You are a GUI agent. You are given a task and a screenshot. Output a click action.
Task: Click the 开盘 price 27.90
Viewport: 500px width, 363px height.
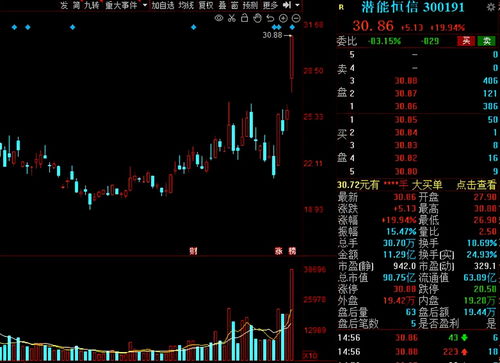[x=485, y=197]
